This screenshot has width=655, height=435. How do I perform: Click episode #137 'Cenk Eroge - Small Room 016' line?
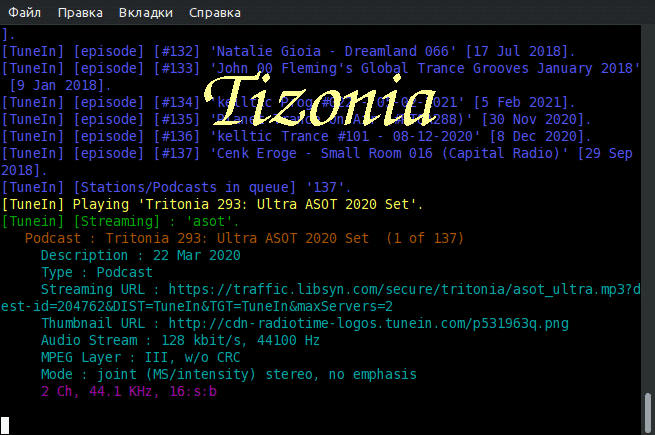point(317,162)
